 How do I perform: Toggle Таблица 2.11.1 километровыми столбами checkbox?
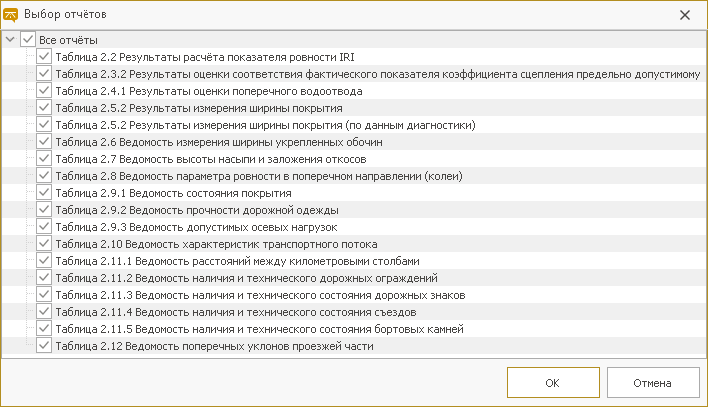44,261
